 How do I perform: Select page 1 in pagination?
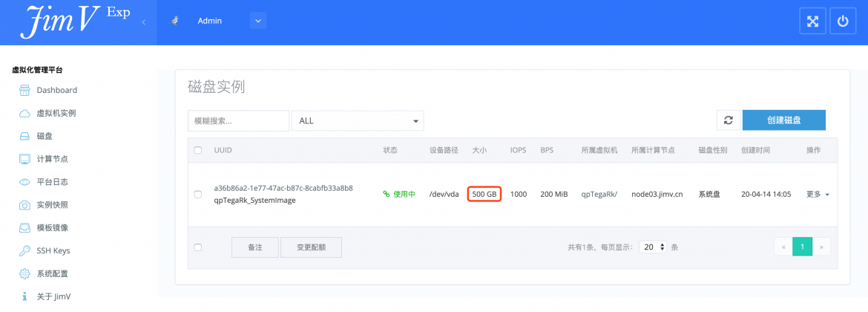802,247
